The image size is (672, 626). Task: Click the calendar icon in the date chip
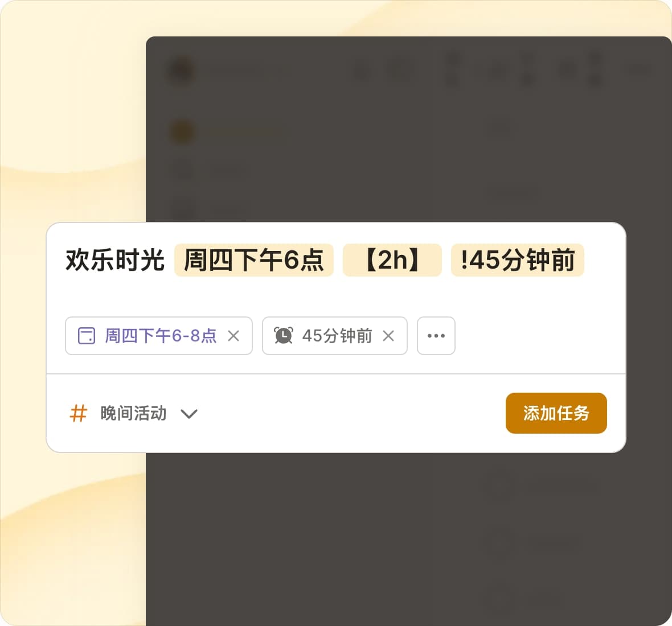pos(86,336)
